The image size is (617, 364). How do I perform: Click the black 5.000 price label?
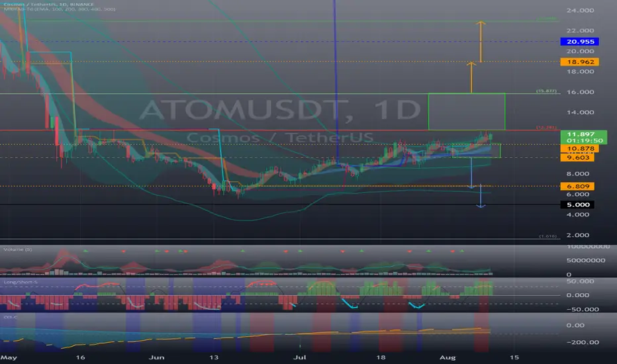click(578, 205)
